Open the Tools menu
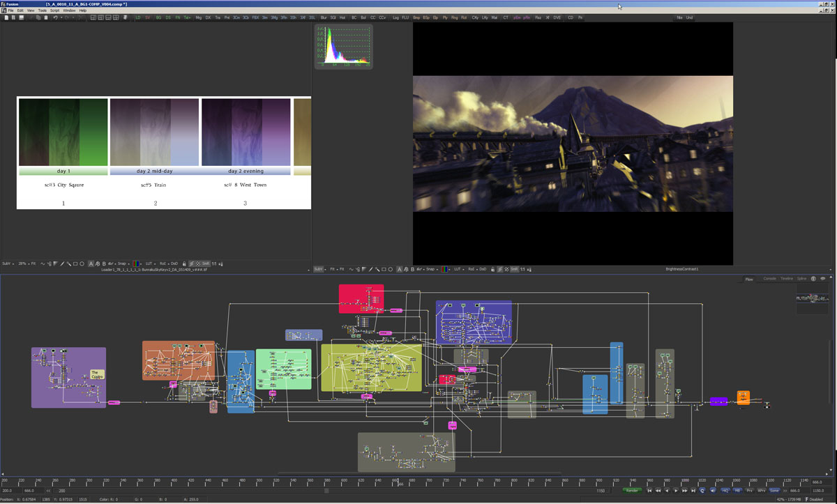The image size is (837, 504). (x=43, y=10)
